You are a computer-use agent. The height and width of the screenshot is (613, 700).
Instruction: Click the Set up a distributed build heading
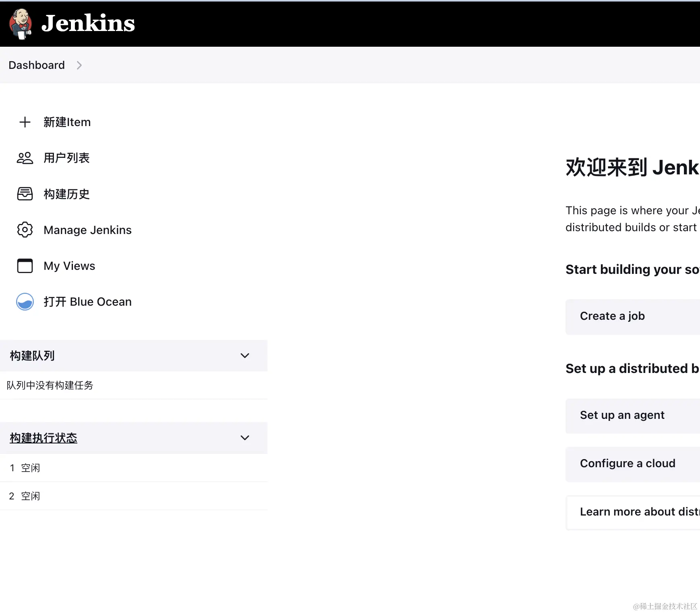(632, 368)
